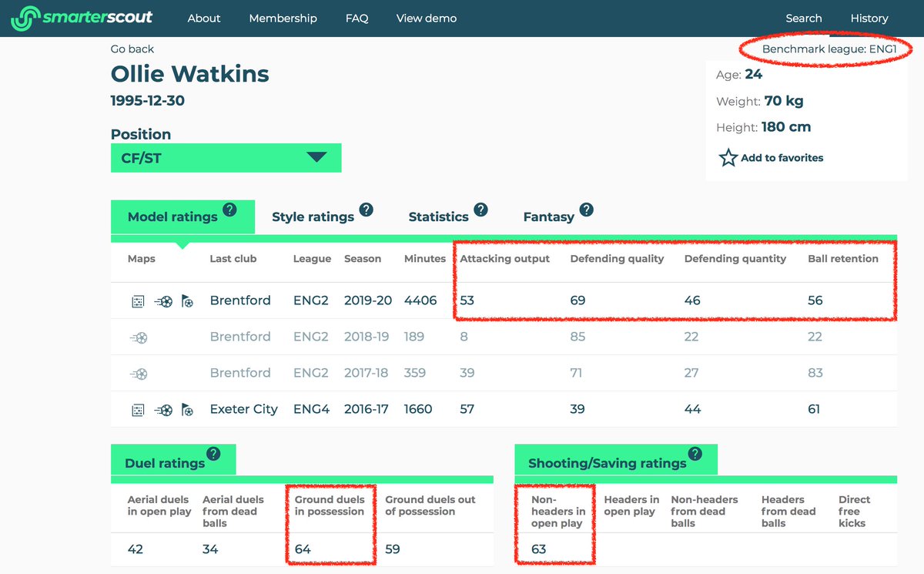
Task: Open shot map icon for Exeter City
Action: pyautogui.click(x=163, y=410)
